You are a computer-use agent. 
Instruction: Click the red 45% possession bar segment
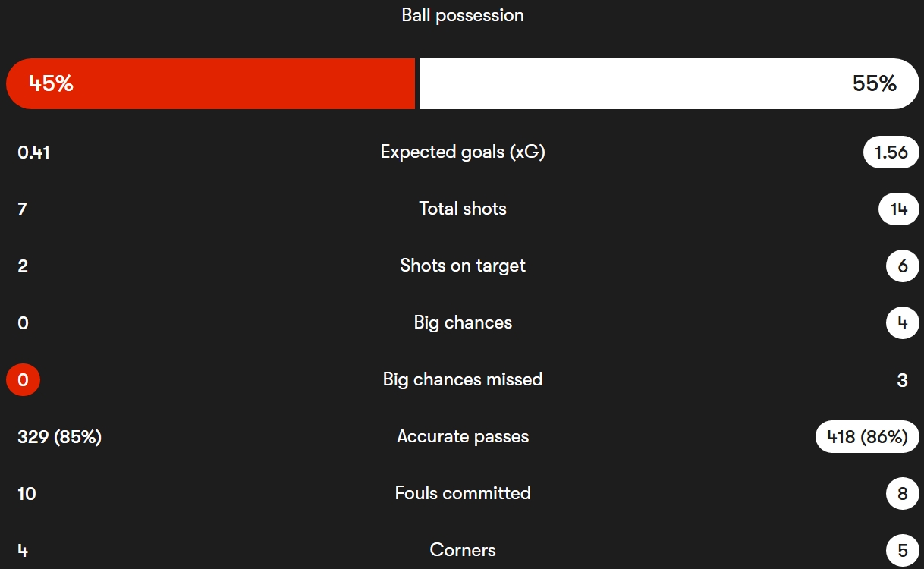click(x=211, y=83)
